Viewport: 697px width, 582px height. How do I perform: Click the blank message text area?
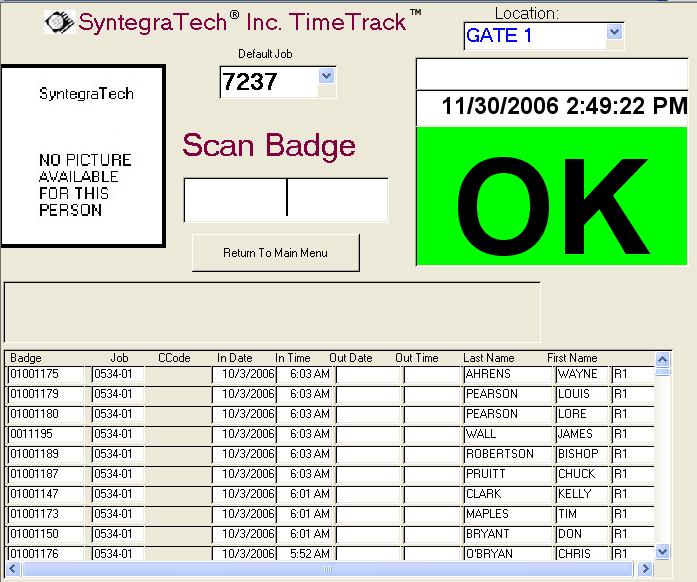[x=272, y=312]
